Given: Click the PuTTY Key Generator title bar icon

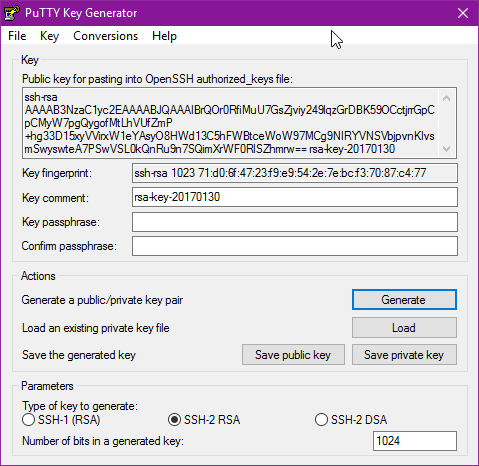Looking at the screenshot, I should tap(11, 13).
